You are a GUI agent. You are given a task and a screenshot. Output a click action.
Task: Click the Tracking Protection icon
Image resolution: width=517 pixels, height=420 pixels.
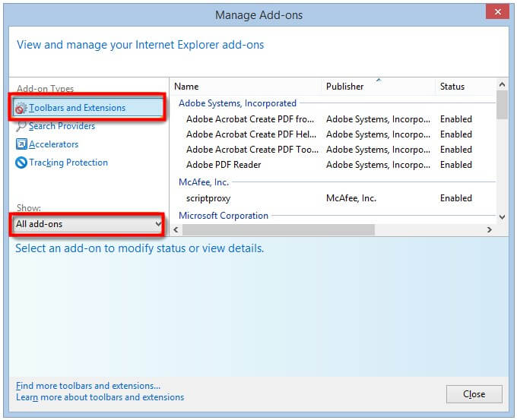coord(21,163)
